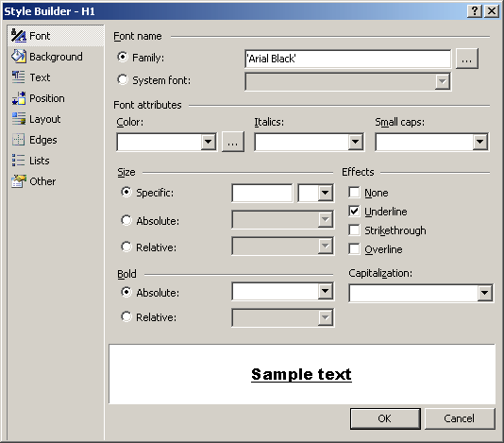Open color picker with Color ellipsis button
The height and width of the screenshot is (443, 504).
point(233,142)
